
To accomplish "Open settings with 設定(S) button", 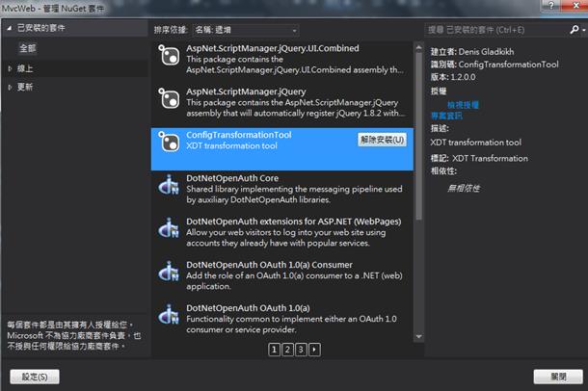I will click(35, 377).
